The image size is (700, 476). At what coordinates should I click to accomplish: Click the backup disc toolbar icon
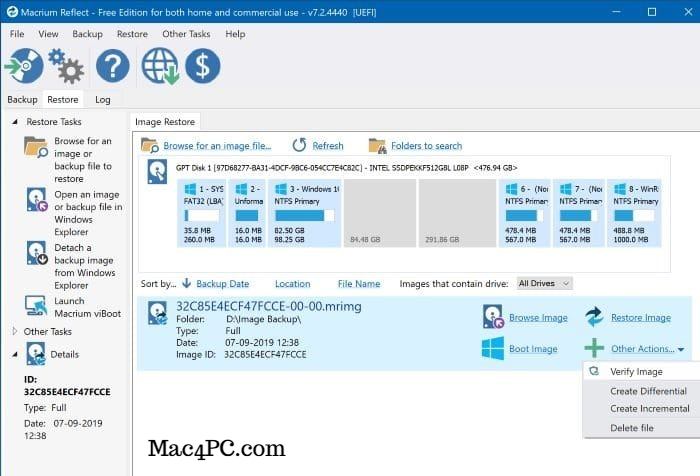click(x=25, y=66)
